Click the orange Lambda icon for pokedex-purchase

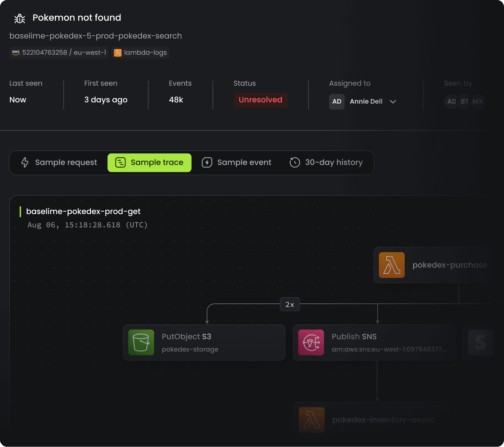tap(392, 265)
